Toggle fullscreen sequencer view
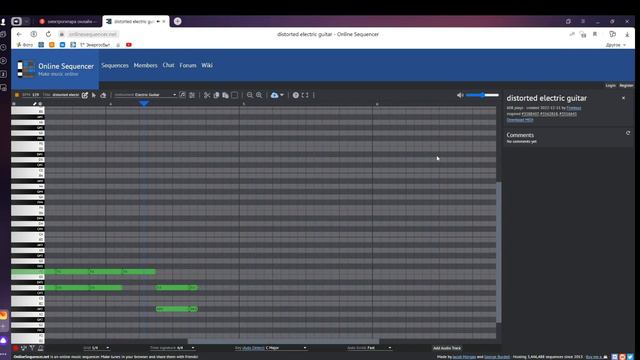The height and width of the screenshot is (360, 640). click(x=305, y=95)
